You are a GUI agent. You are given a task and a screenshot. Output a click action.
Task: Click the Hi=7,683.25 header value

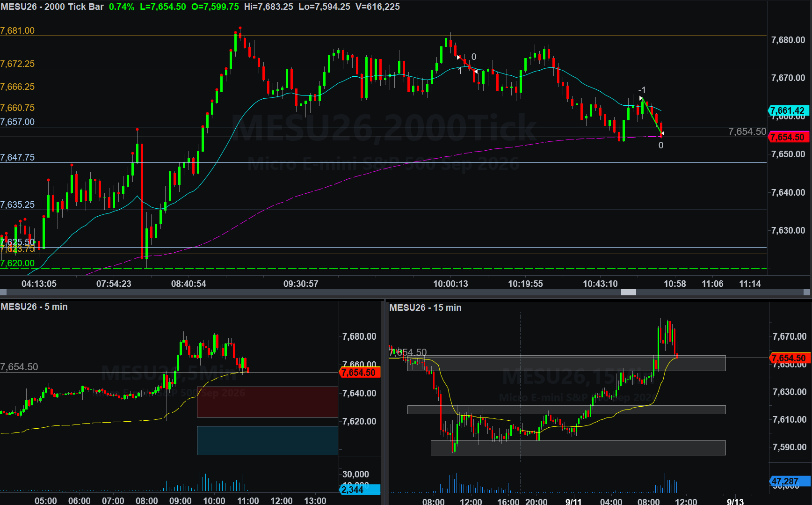point(268,7)
